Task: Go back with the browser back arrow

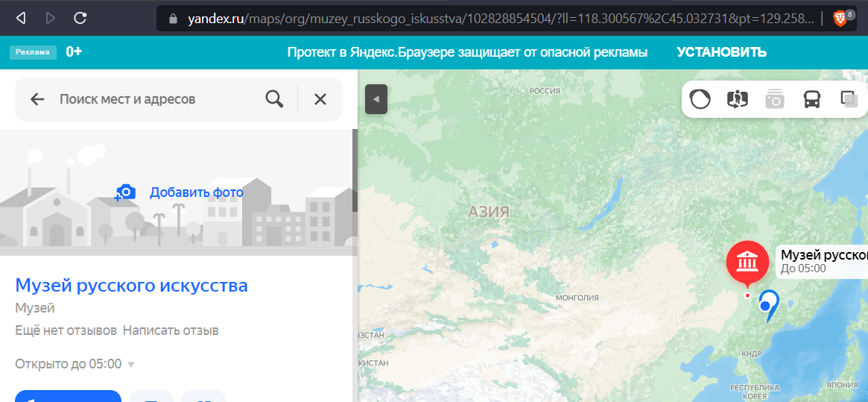Action: click(20, 19)
